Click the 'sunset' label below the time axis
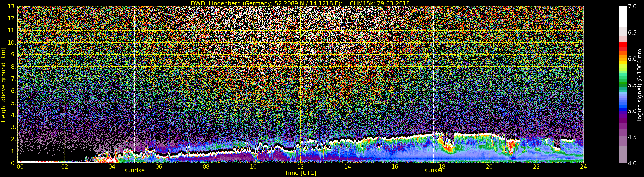644x177 pixels. coord(433,171)
